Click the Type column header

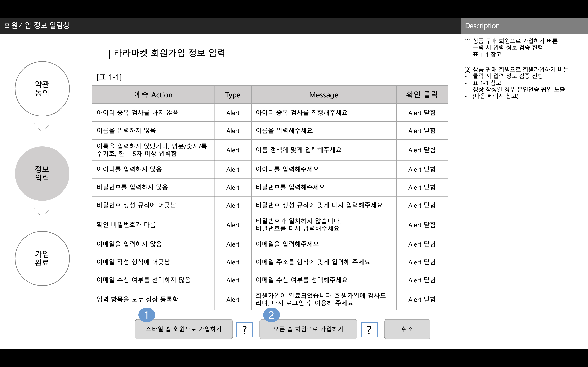click(233, 95)
